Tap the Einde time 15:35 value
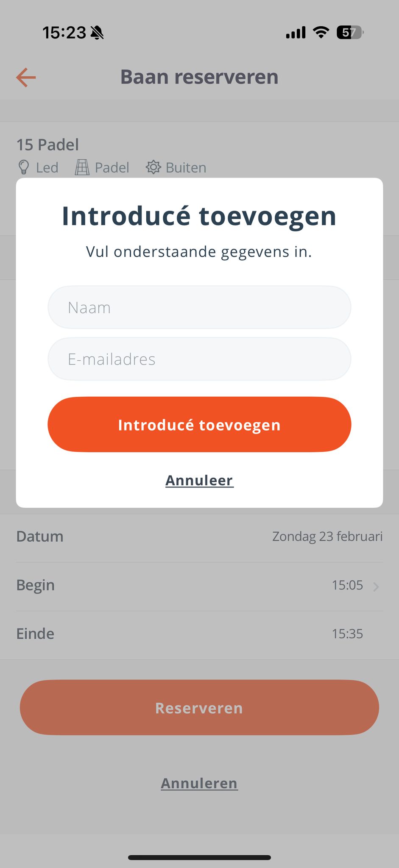This screenshot has width=399, height=868. [x=347, y=634]
